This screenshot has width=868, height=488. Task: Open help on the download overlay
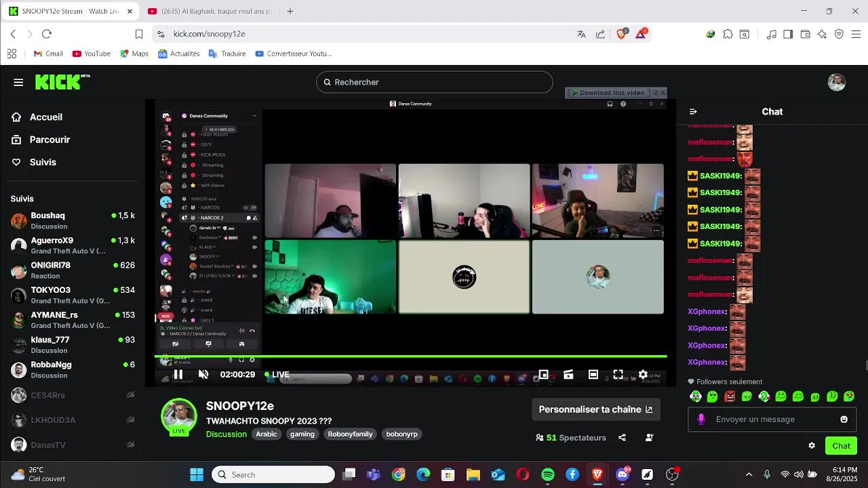pyautogui.click(x=655, y=93)
